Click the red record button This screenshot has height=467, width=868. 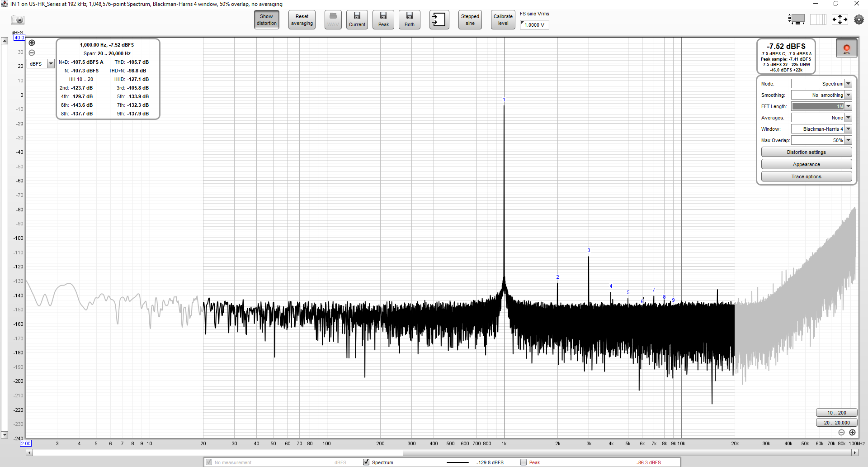(x=847, y=48)
